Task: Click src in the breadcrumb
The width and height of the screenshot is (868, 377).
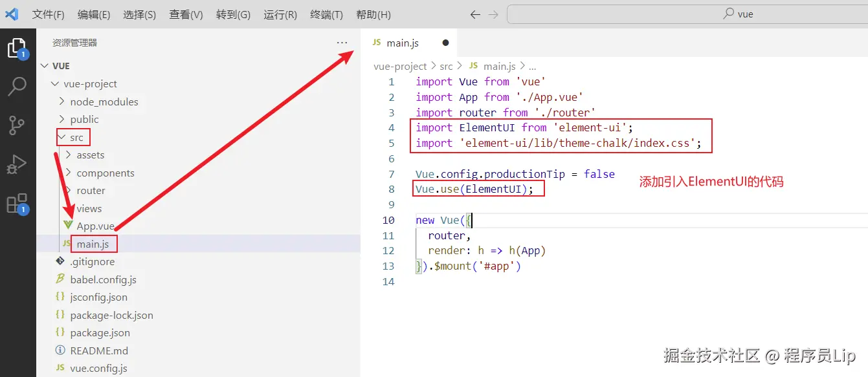Action: 446,66
